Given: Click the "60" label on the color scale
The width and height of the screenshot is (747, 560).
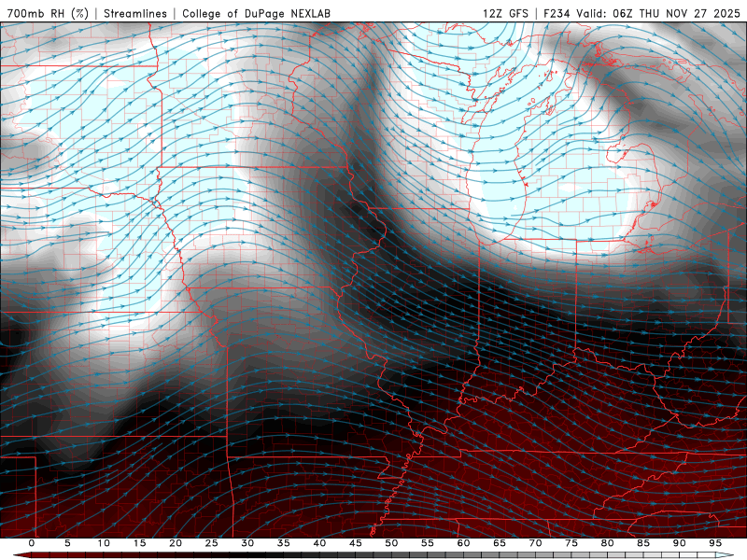Looking at the screenshot, I should pos(463,543).
